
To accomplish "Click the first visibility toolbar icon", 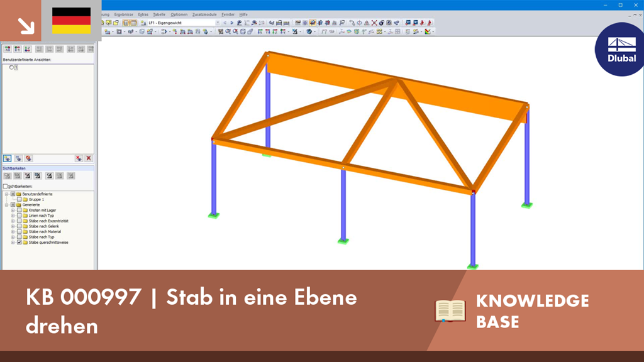I will 8,176.
